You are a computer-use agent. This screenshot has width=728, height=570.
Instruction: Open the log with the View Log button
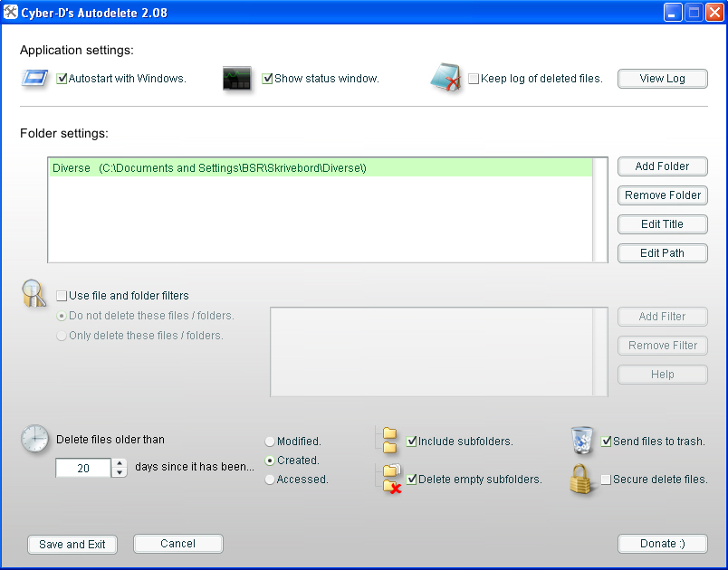pyautogui.click(x=663, y=79)
